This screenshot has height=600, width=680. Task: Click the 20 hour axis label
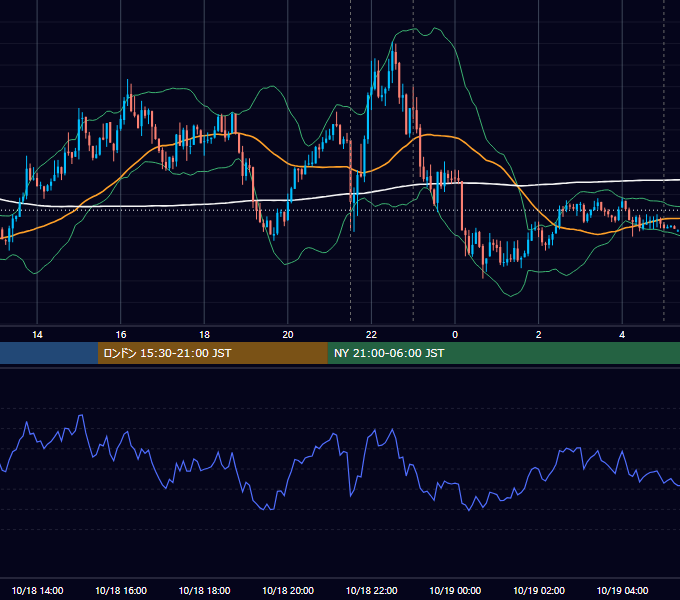[288, 335]
